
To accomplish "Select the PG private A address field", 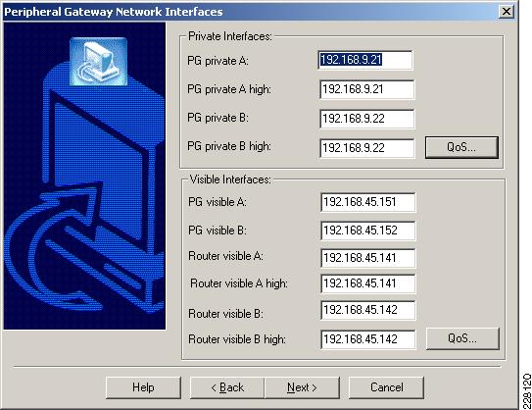I will coord(365,60).
